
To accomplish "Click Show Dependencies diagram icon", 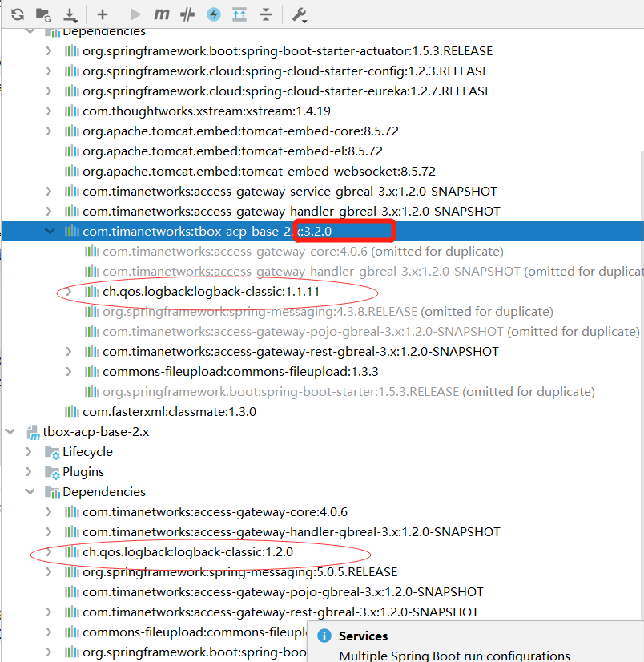I will pos(239,14).
